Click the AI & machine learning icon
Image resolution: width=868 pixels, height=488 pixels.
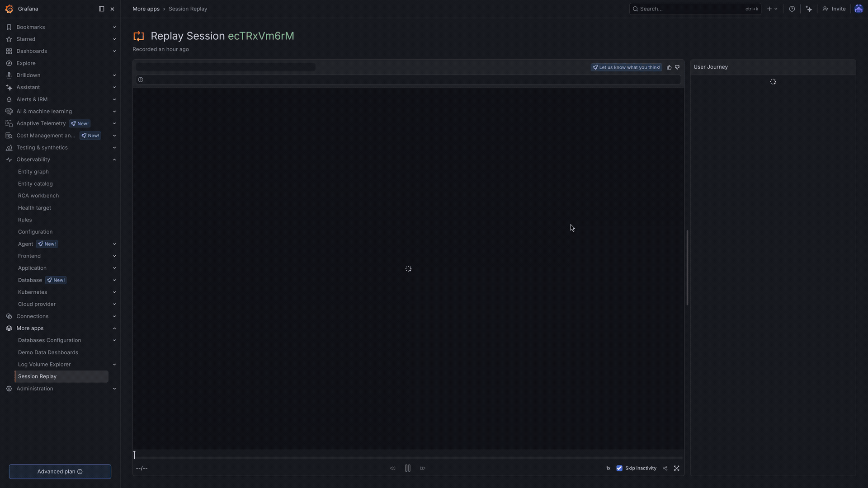click(9, 112)
